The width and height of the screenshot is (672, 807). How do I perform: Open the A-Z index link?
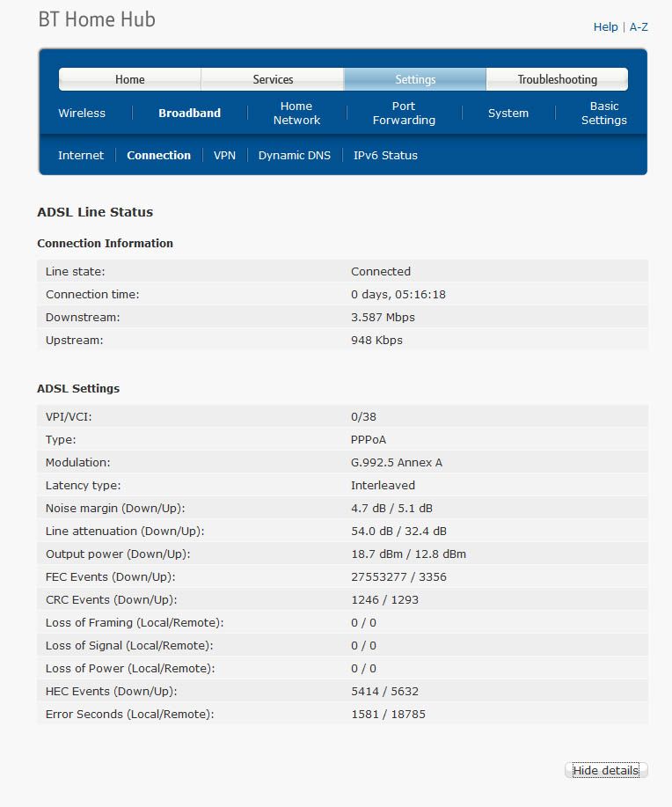[x=639, y=26]
